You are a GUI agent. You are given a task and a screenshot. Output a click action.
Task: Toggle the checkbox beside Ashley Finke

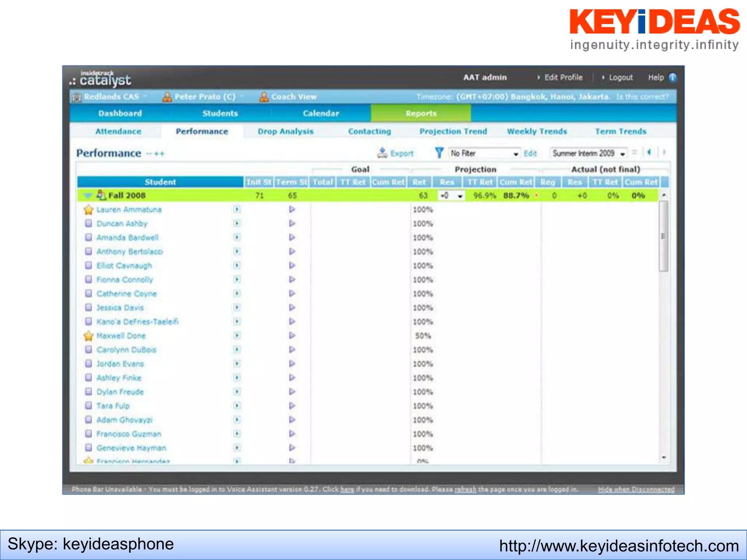[x=88, y=377]
